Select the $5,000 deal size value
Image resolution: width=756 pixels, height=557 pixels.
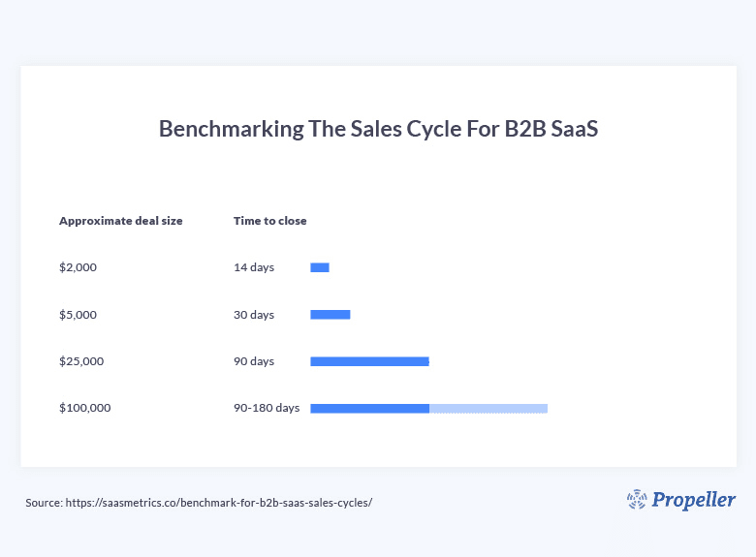click(x=78, y=315)
